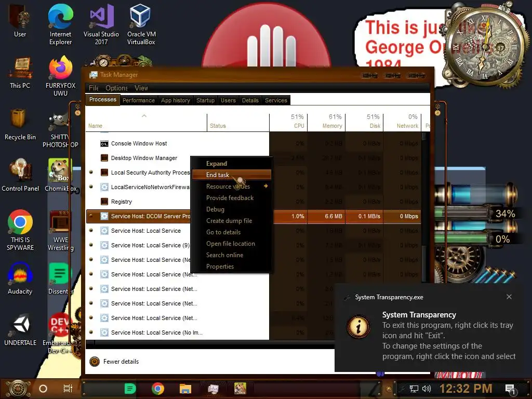Image resolution: width=532 pixels, height=399 pixels.
Task: Click the volume speaker tray icon
Action: coord(427,389)
